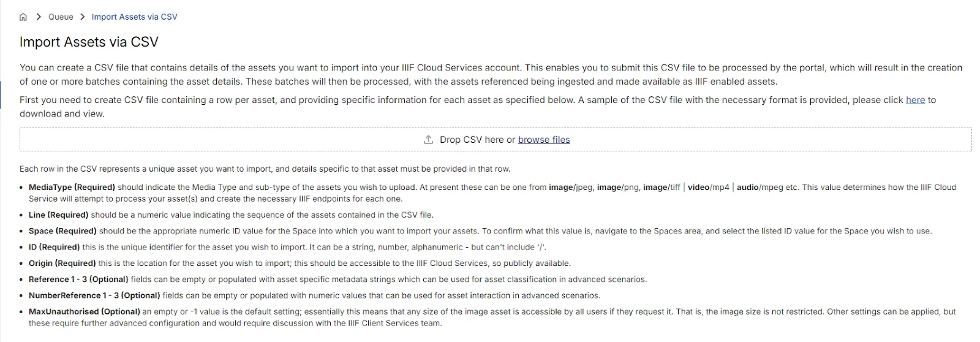Screen dimensions: 980x342
Task: Click the Reference 1 - 3 (Optional) label
Action: click(78, 279)
